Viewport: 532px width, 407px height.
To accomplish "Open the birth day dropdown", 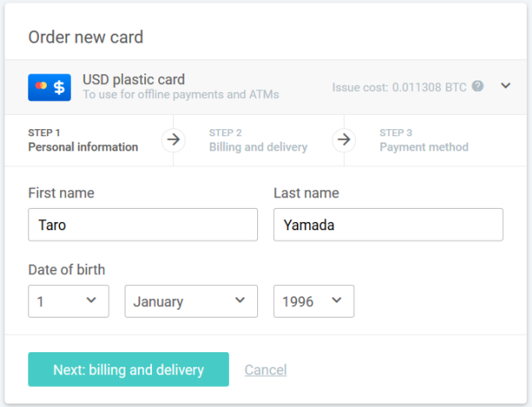I will (69, 301).
